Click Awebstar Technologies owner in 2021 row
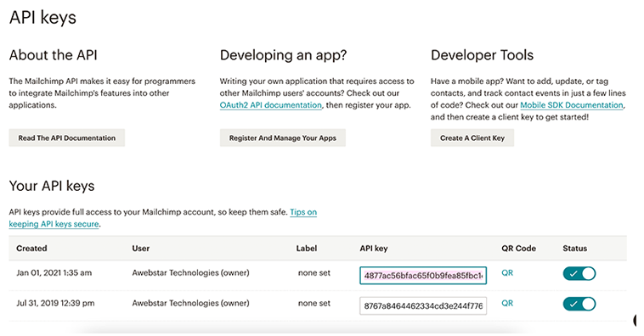The height and width of the screenshot is (336, 644). (x=190, y=273)
